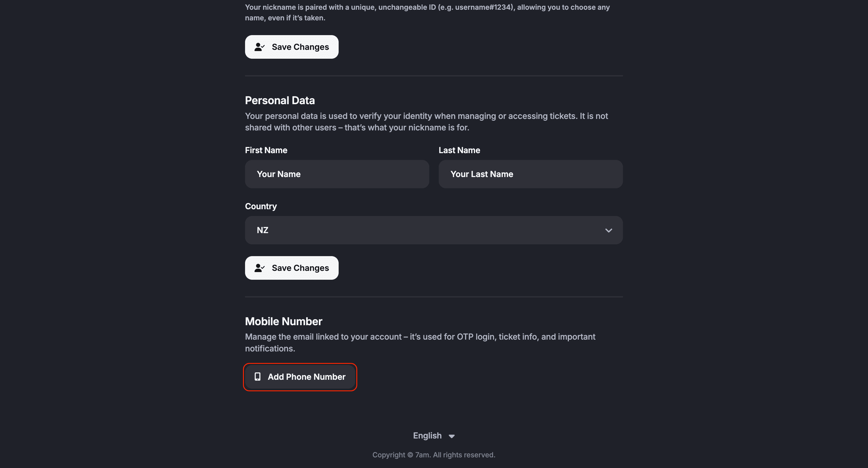Click the Country field label
The width and height of the screenshot is (868, 468).
click(261, 206)
